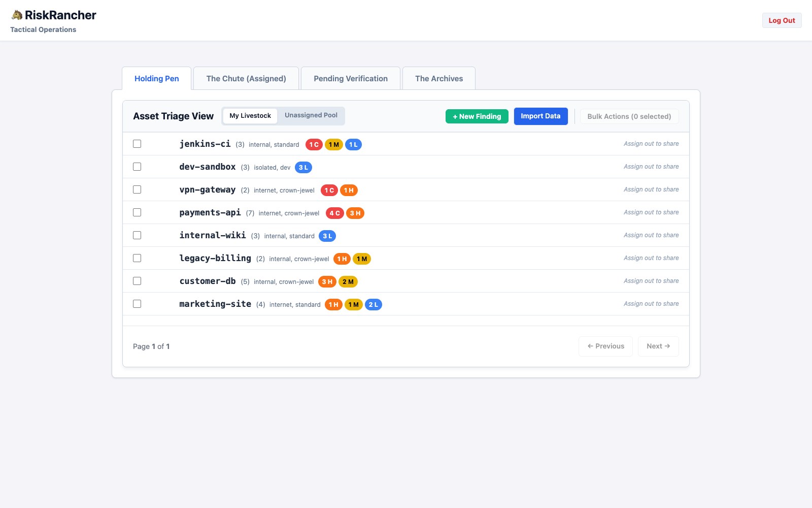Screen dimensions: 812x508
Task: Check the jenkins-ci row checkbox
Action: click(x=137, y=144)
